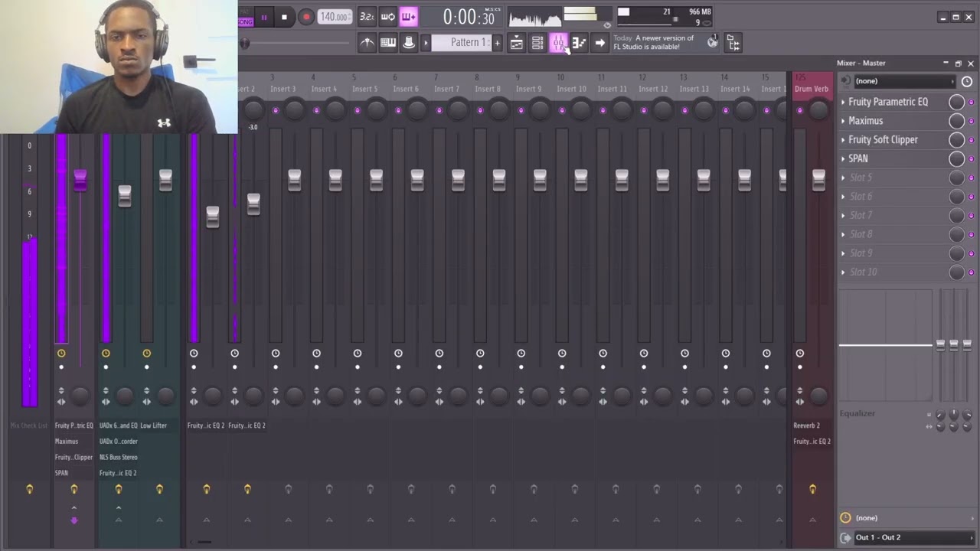Open the Out 1 - Out 2 output dropdown
The width and height of the screenshot is (980, 551).
click(914, 537)
